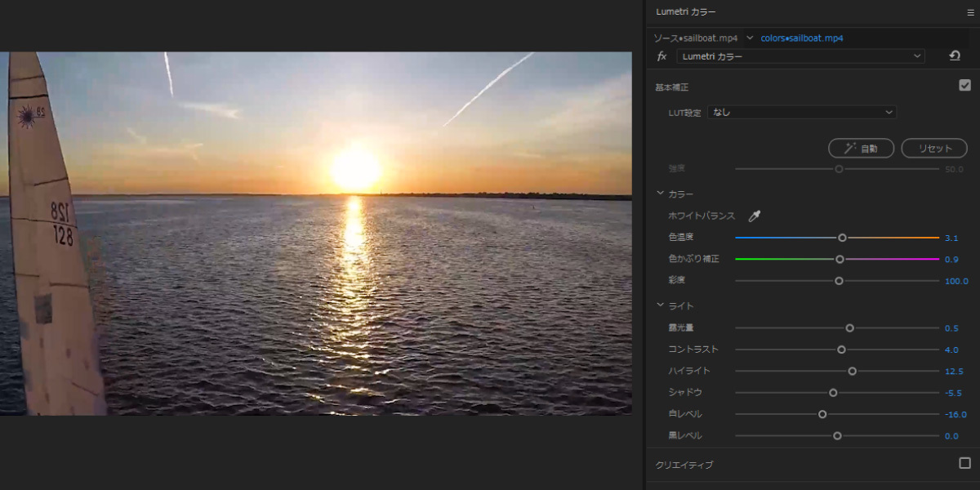Click the 白レベル value -16.0
The height and width of the screenshot is (490, 980).
coord(955,414)
